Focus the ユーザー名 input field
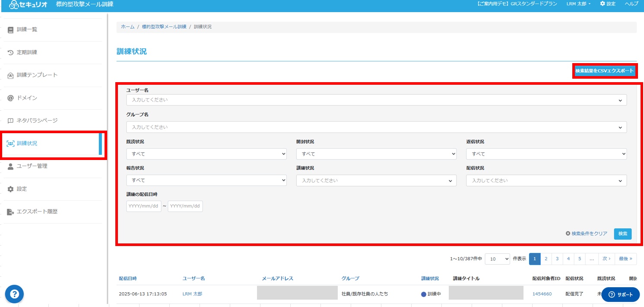Viewport: 644px width, 307px height. [376, 100]
